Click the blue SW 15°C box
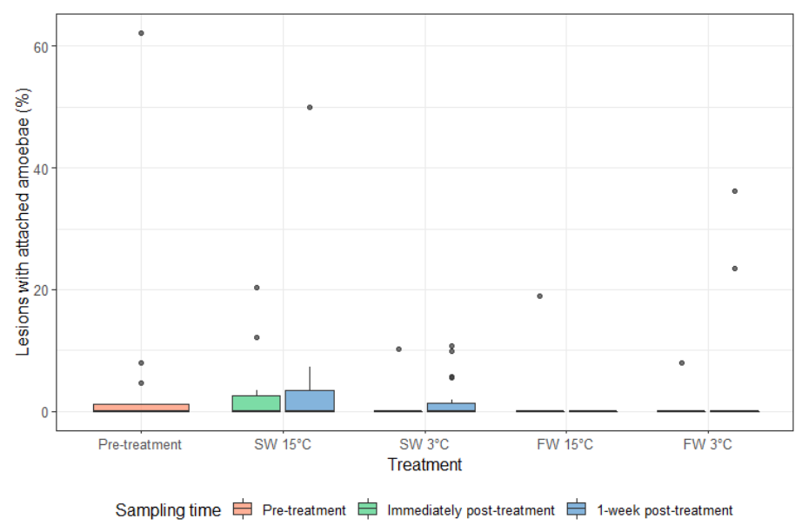 point(310,401)
